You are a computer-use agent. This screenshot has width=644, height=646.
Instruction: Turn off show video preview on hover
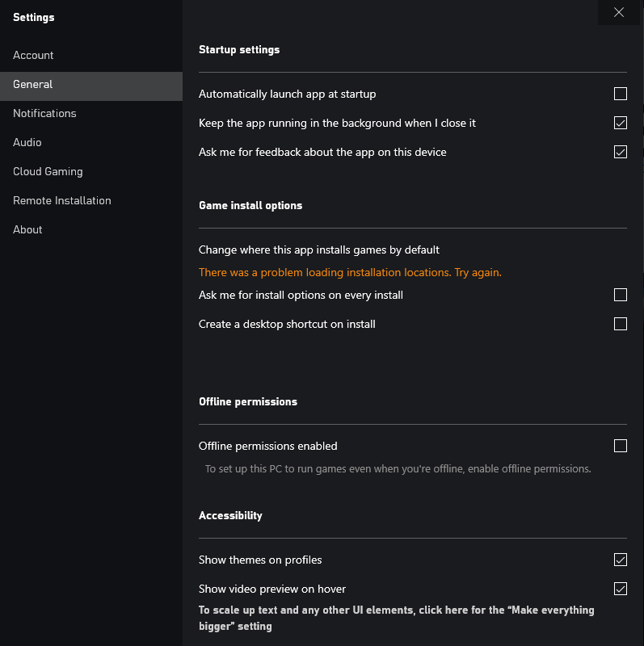click(x=621, y=589)
